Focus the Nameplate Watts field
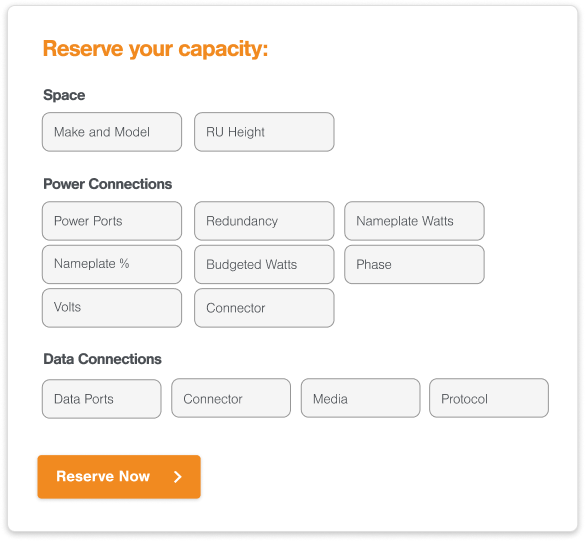This screenshot has width=586, height=541. pos(414,221)
